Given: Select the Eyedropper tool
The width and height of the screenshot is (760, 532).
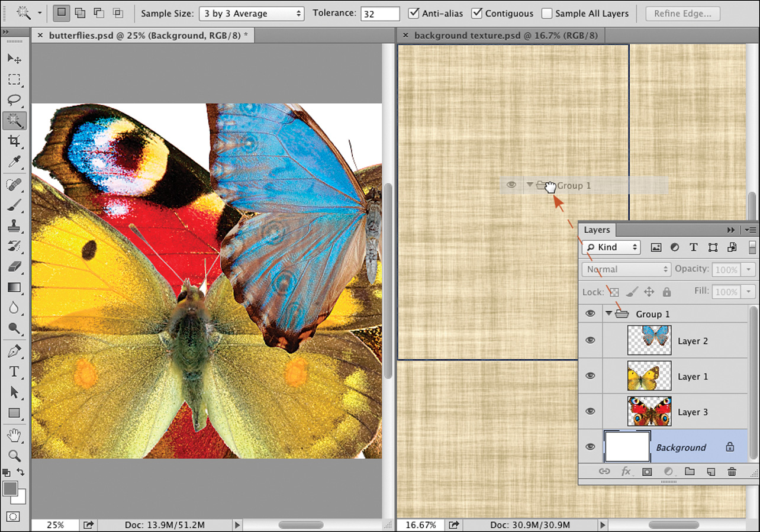Looking at the screenshot, I should (14, 162).
